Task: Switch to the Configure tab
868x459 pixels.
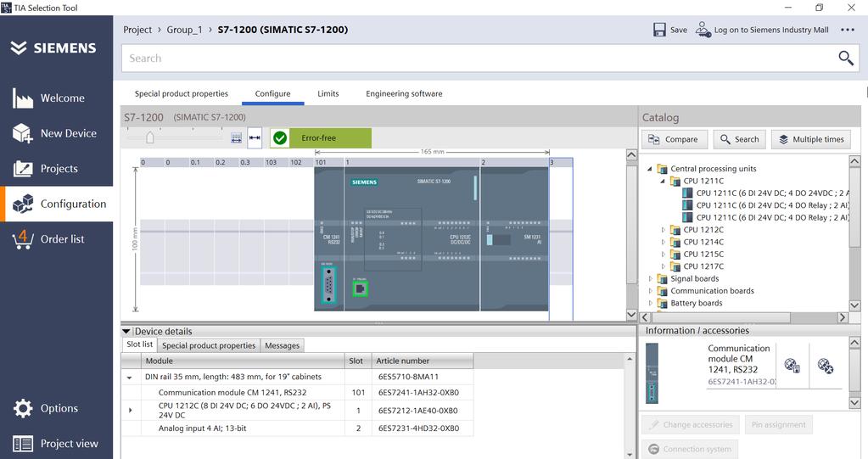Action: click(x=272, y=93)
